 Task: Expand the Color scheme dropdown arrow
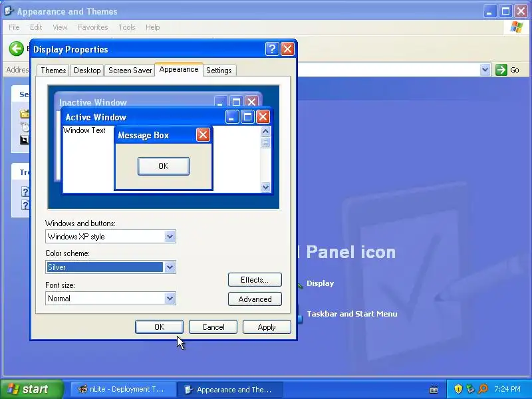click(x=170, y=267)
